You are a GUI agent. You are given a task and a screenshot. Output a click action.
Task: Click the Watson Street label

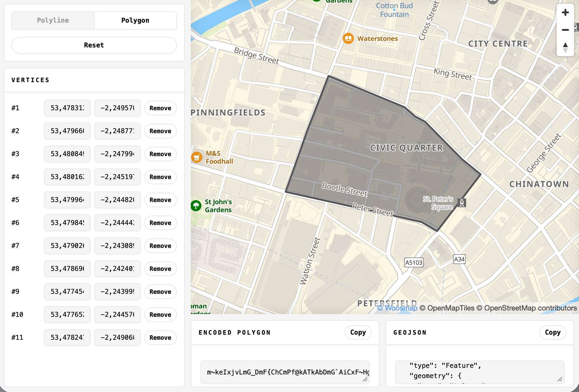tap(309, 261)
